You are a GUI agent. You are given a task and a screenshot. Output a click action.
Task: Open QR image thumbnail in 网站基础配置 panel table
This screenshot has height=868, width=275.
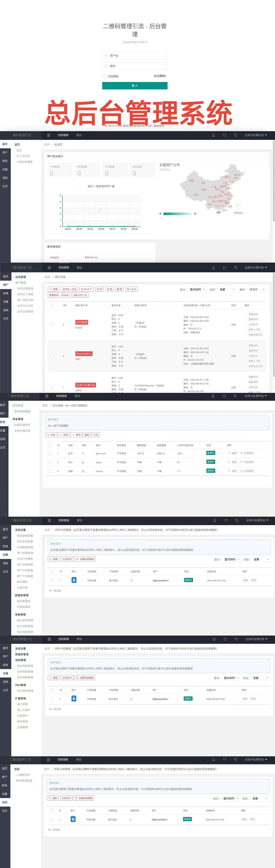point(74,580)
